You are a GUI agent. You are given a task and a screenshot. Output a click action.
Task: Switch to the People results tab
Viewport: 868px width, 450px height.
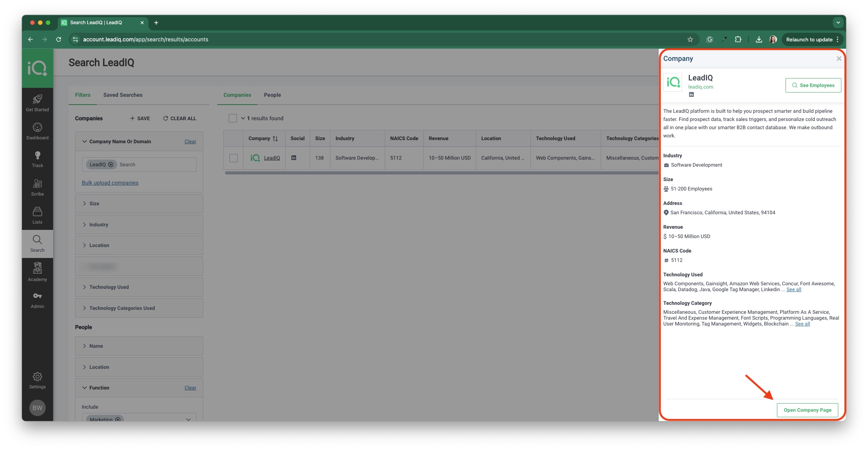(272, 95)
